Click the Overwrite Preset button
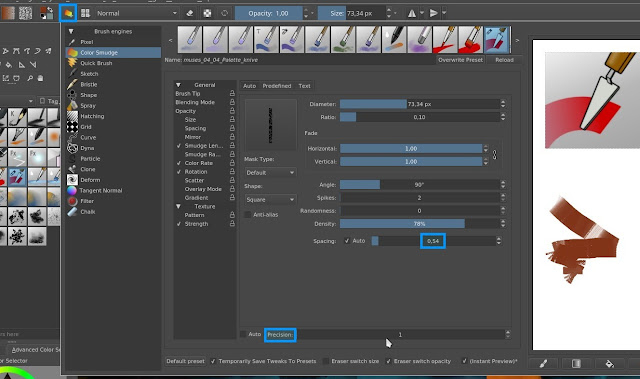640x379 pixels. [460, 60]
